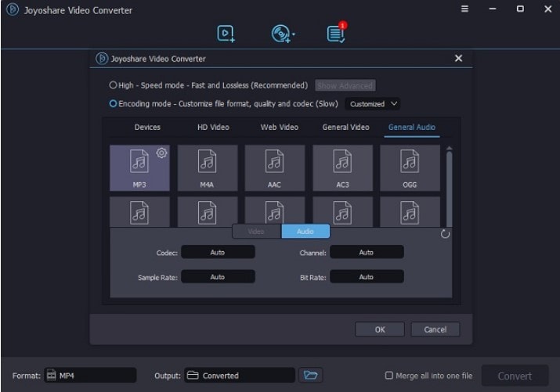Select the M4A audio format tile
This screenshot has height=392, width=560.
(x=207, y=168)
